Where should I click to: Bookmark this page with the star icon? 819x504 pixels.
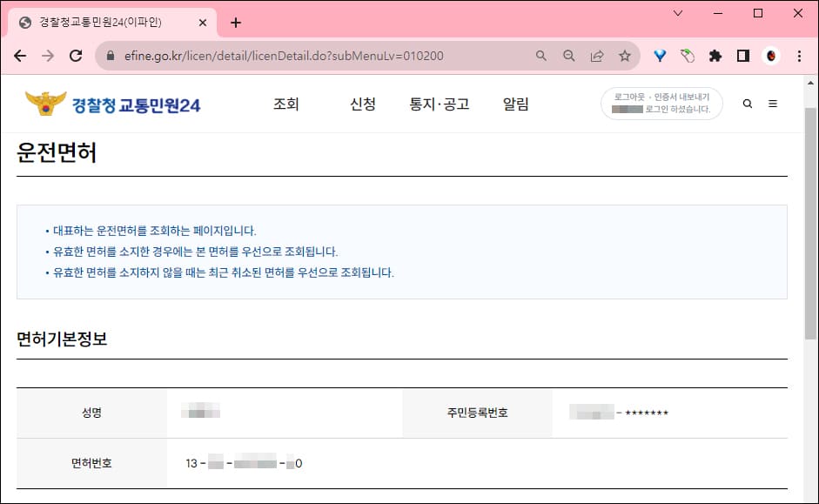pyautogui.click(x=625, y=55)
